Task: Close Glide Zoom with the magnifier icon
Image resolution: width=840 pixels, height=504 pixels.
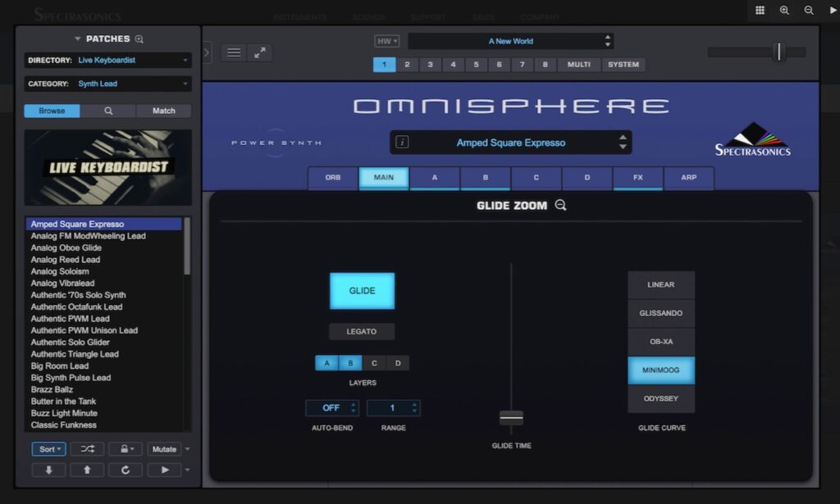Action: (561, 206)
